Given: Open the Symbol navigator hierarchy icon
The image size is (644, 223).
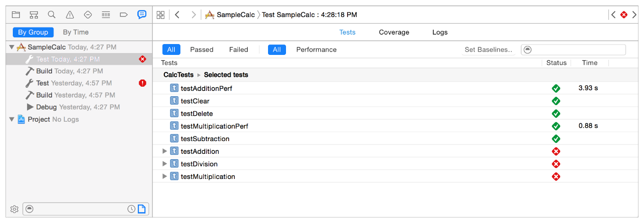Looking at the screenshot, I should click(34, 15).
